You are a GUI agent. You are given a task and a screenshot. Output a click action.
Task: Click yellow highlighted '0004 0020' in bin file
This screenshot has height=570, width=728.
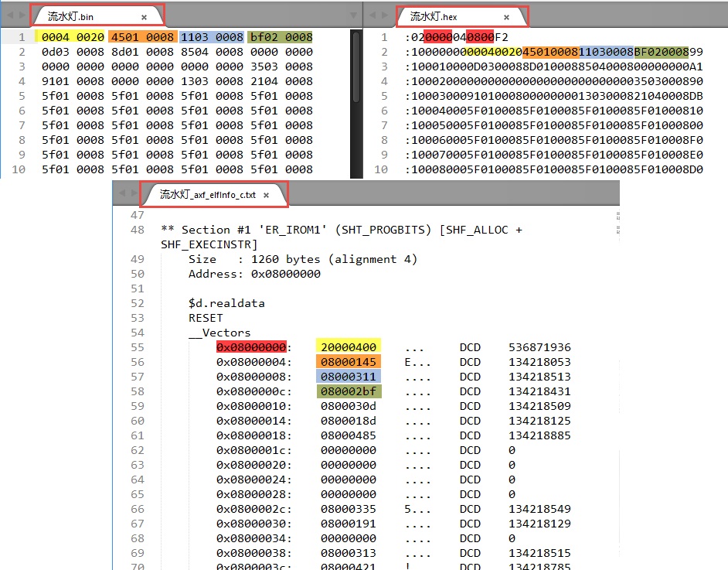[73, 37]
